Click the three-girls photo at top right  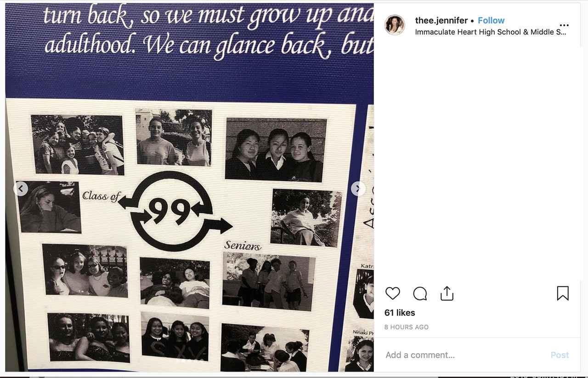(276, 150)
